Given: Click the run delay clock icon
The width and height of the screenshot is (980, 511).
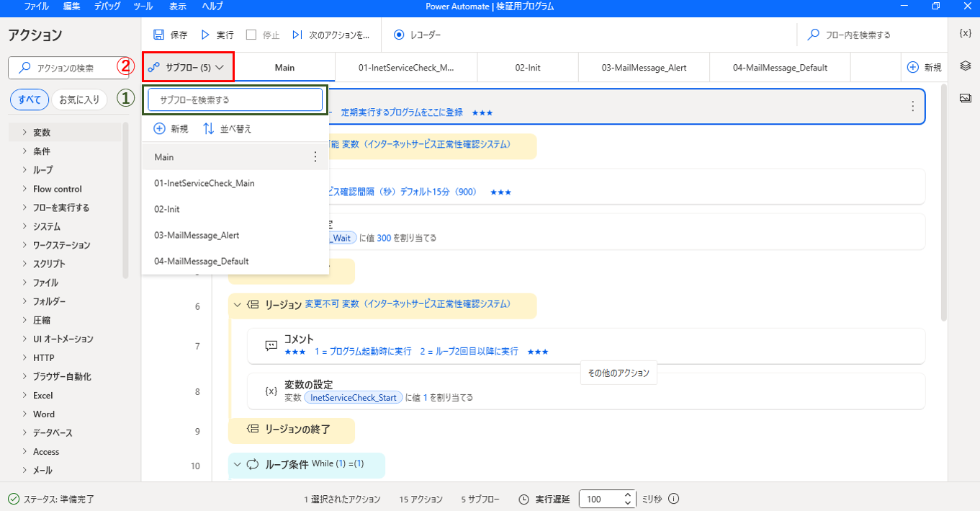Looking at the screenshot, I should (x=524, y=499).
